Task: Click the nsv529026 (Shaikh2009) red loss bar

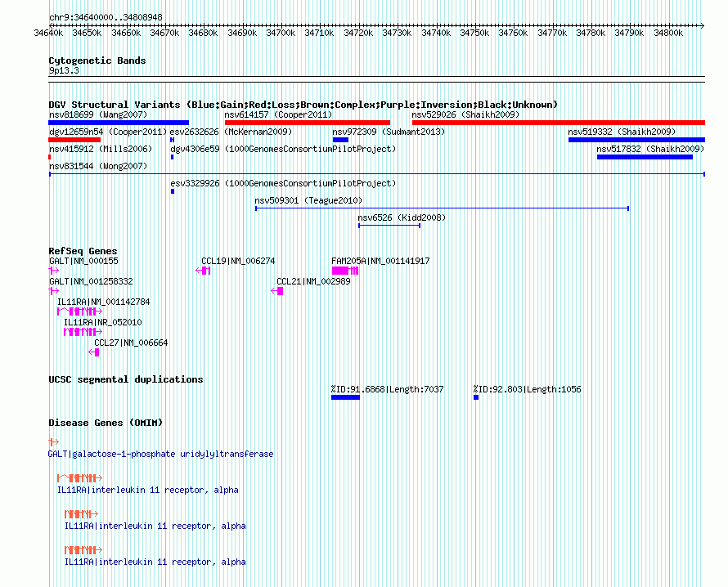Action: tap(559, 123)
